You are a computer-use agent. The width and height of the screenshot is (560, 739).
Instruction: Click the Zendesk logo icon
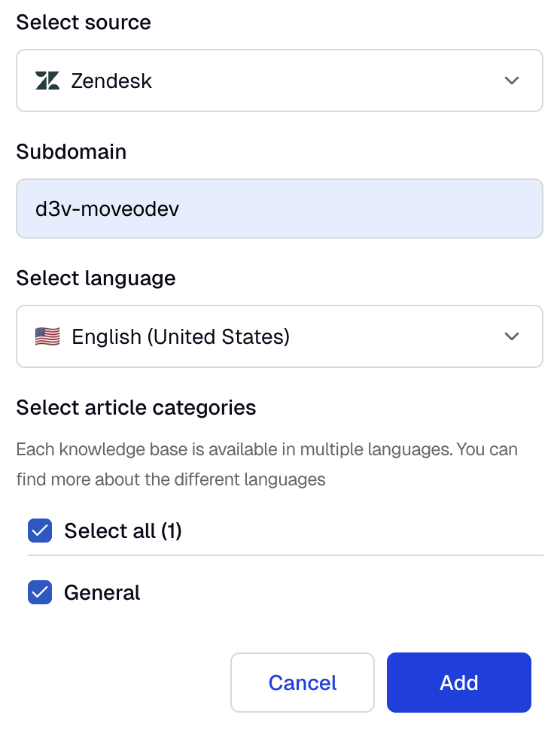47,81
